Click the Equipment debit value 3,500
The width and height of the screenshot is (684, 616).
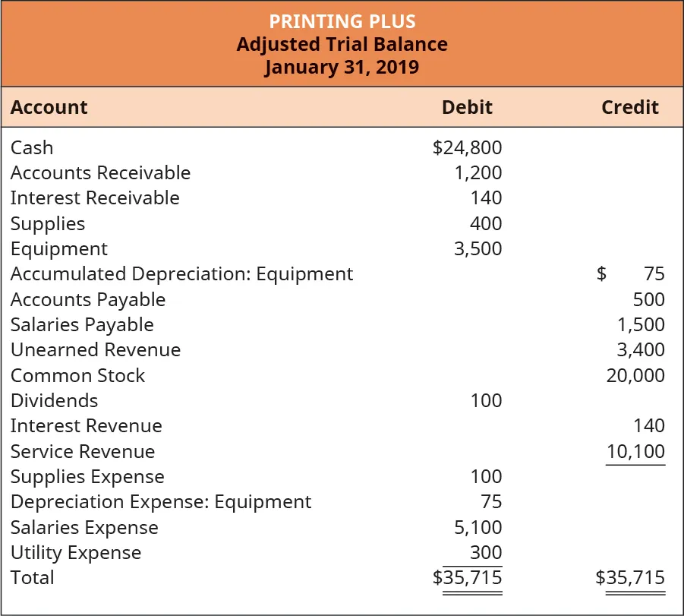tap(478, 249)
